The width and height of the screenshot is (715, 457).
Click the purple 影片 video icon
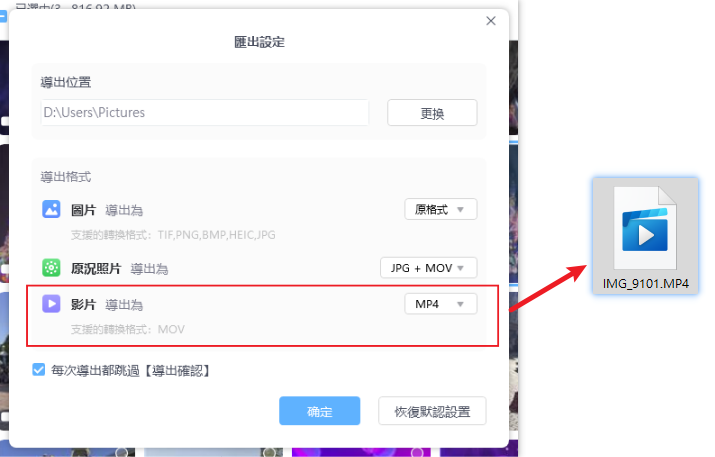[x=51, y=304]
